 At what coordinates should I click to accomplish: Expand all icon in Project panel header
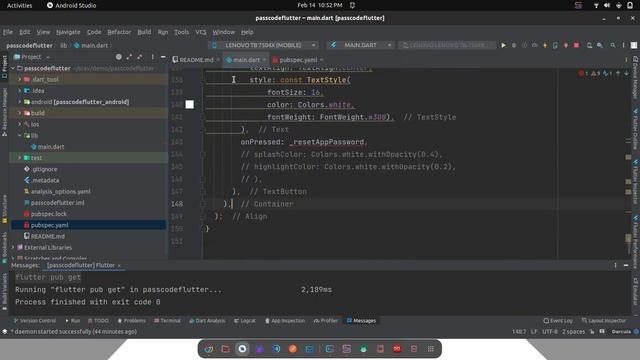click(x=129, y=57)
